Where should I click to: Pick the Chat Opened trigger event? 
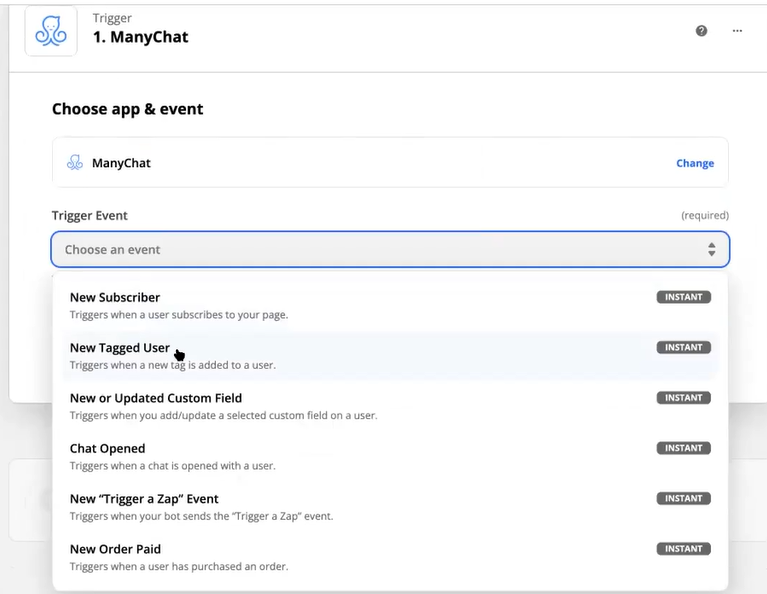pos(390,457)
